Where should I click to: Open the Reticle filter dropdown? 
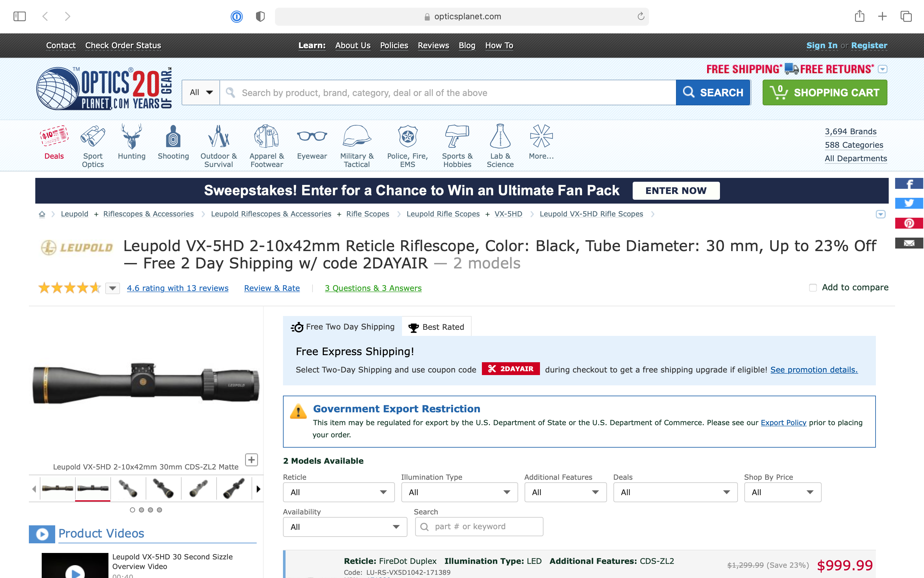339,492
